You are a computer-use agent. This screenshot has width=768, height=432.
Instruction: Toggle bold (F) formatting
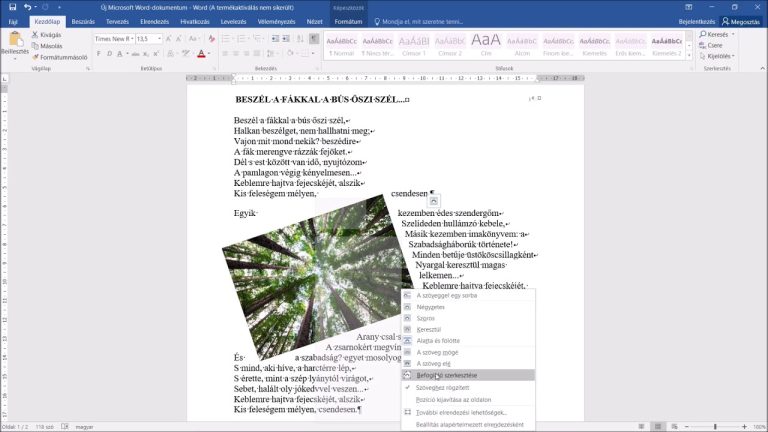pyautogui.click(x=98, y=53)
